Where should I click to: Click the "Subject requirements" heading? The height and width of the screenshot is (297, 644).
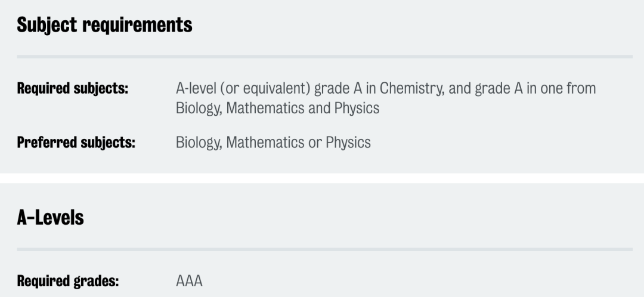tap(104, 26)
